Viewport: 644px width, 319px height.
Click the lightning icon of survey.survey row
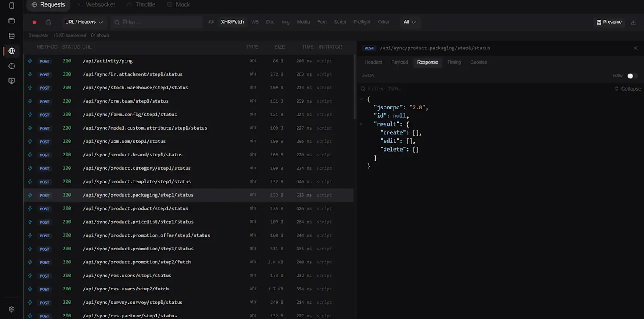(x=30, y=303)
